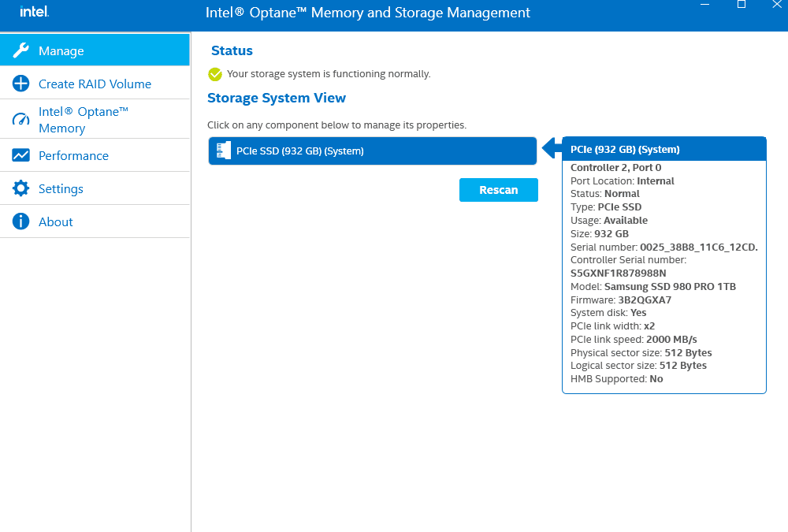Screen dimensions: 788x532
Task: Click the 'Click on any component below' instruction
Action: tap(336, 125)
